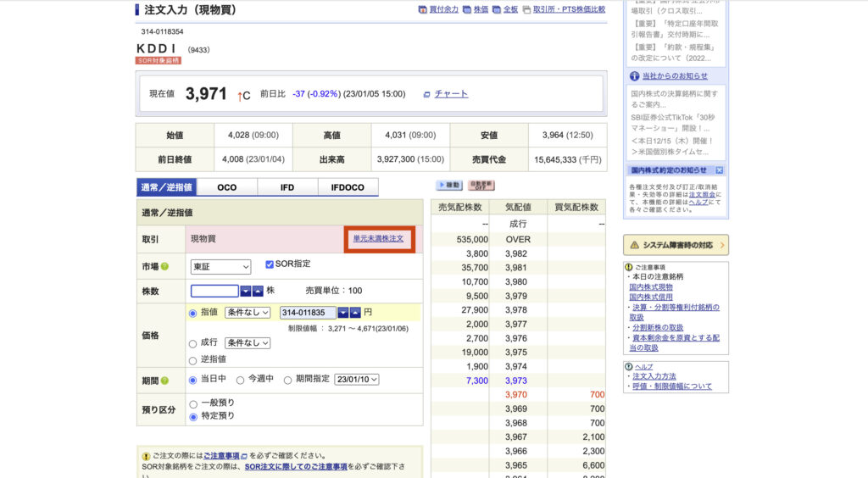The width and height of the screenshot is (868, 478).
Task: Click the info icon beside 当社からのお知らせ
Action: click(x=634, y=76)
